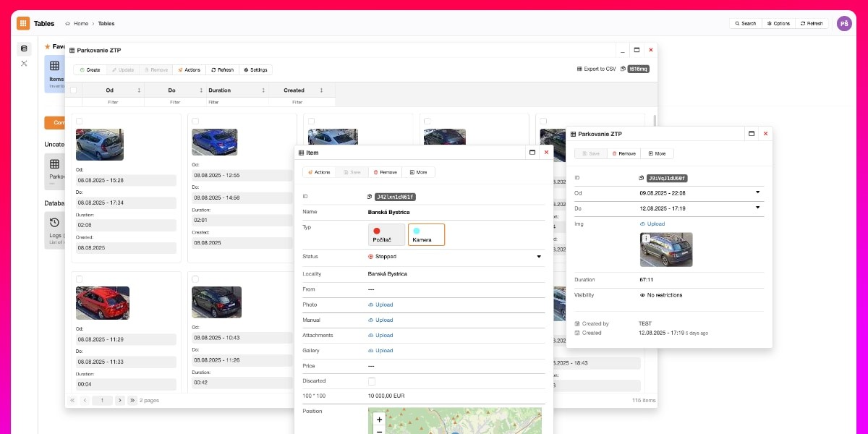Screen dimensions: 868x434
Task: Open the database icon in left sidebar
Action: [24, 48]
